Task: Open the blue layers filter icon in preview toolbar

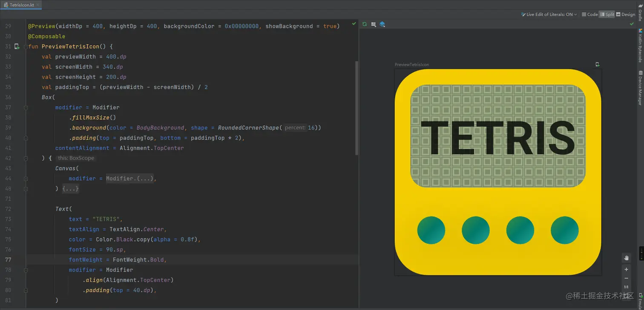Action: (382, 24)
